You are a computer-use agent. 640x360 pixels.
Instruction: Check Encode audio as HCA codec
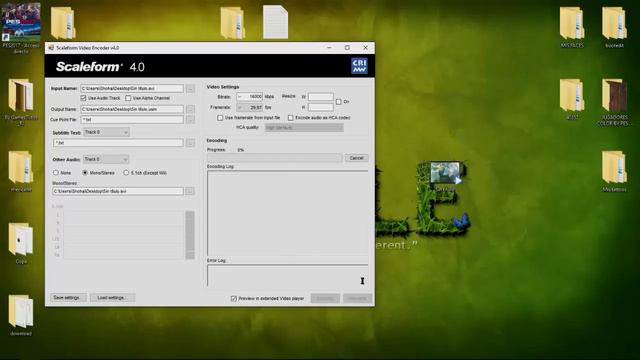[x=291, y=118]
